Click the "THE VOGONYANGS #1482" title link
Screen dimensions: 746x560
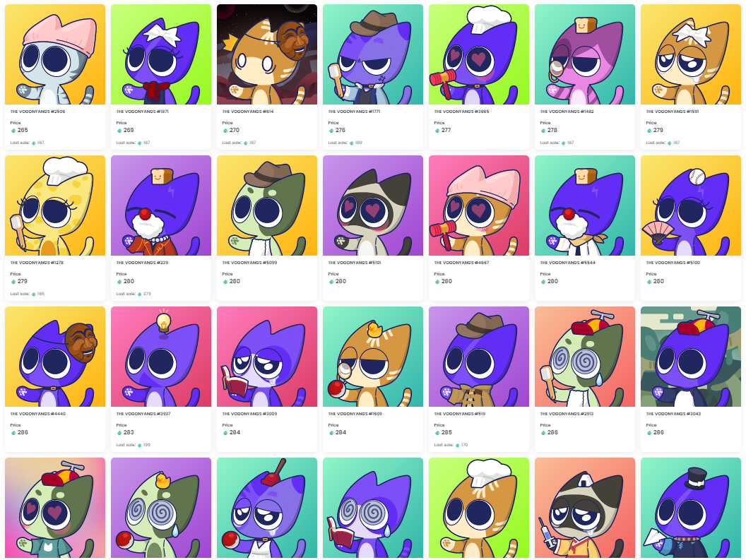(x=567, y=112)
